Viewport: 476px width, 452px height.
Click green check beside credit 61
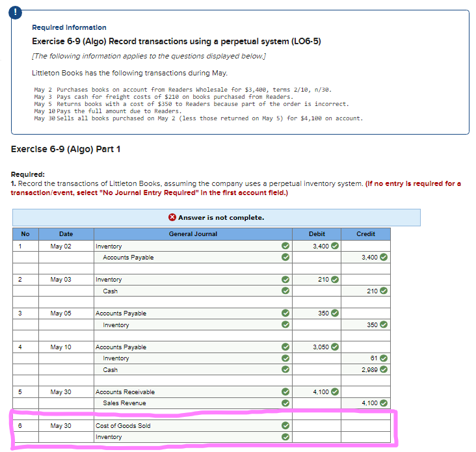click(384, 358)
